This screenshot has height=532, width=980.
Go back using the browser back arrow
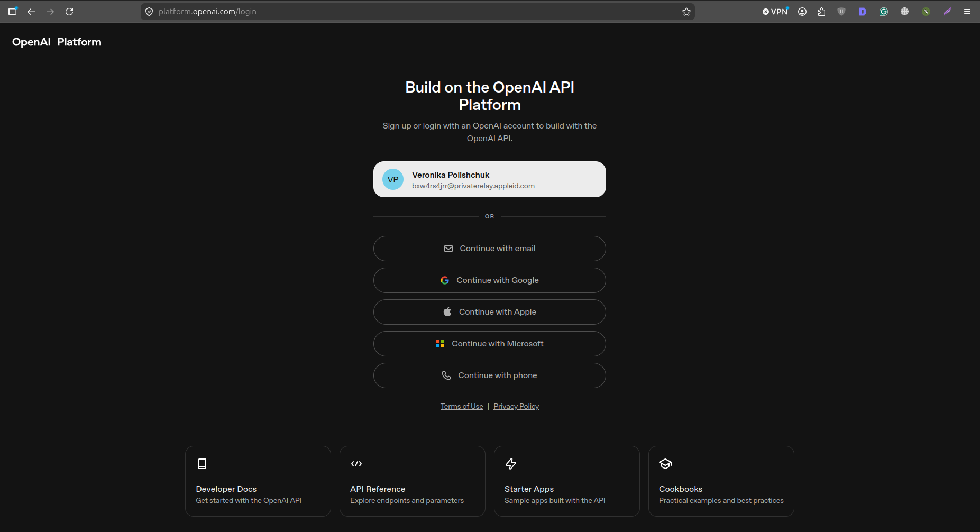[31, 12]
